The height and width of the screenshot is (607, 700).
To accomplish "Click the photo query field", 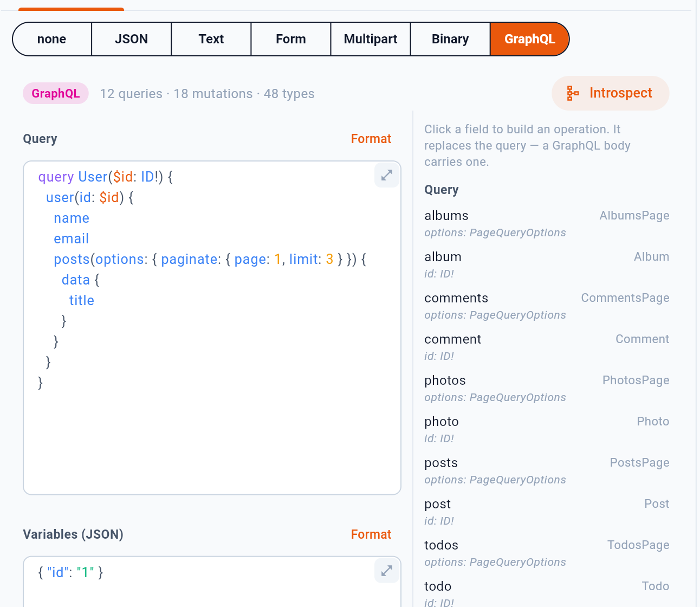I will (x=547, y=429).
